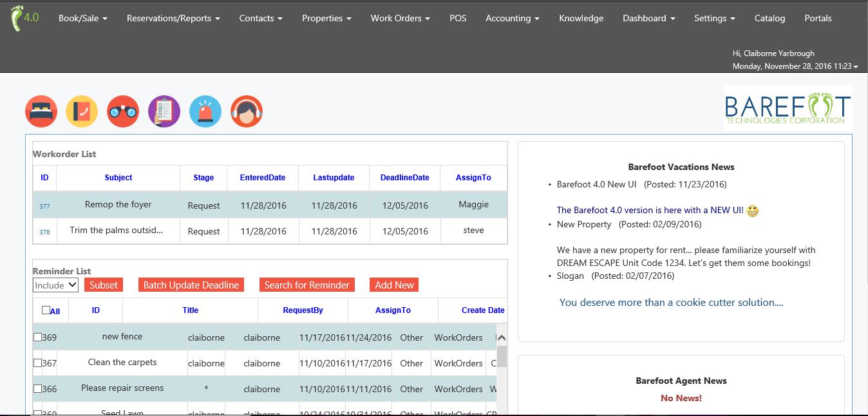
Task: Check the box for reminder 369
Action: (x=37, y=337)
